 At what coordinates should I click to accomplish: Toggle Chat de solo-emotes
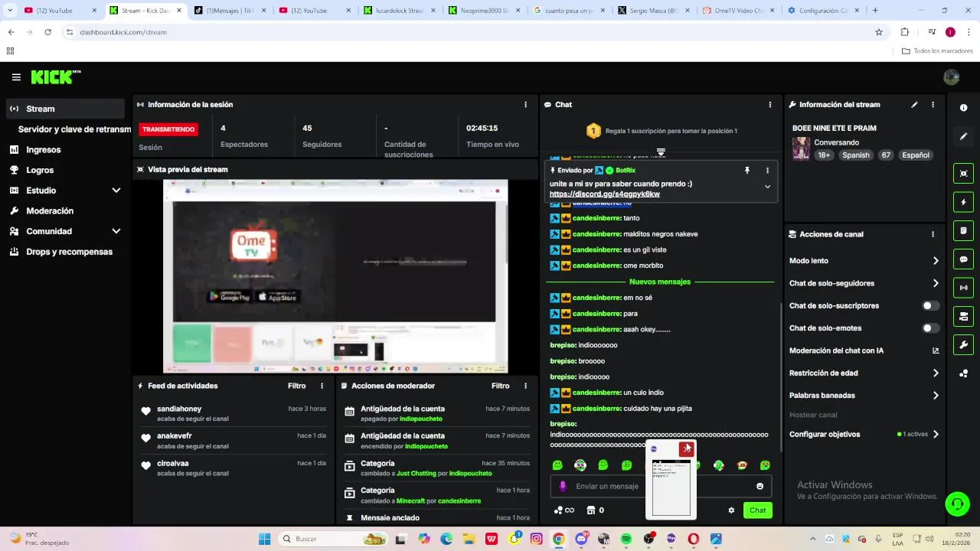pos(930,328)
